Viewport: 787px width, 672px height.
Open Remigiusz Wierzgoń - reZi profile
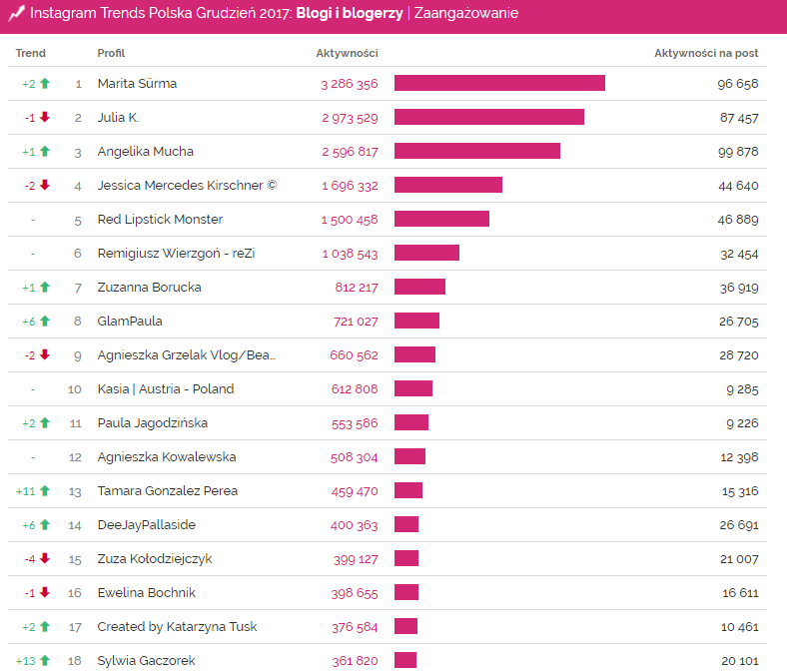(x=176, y=254)
